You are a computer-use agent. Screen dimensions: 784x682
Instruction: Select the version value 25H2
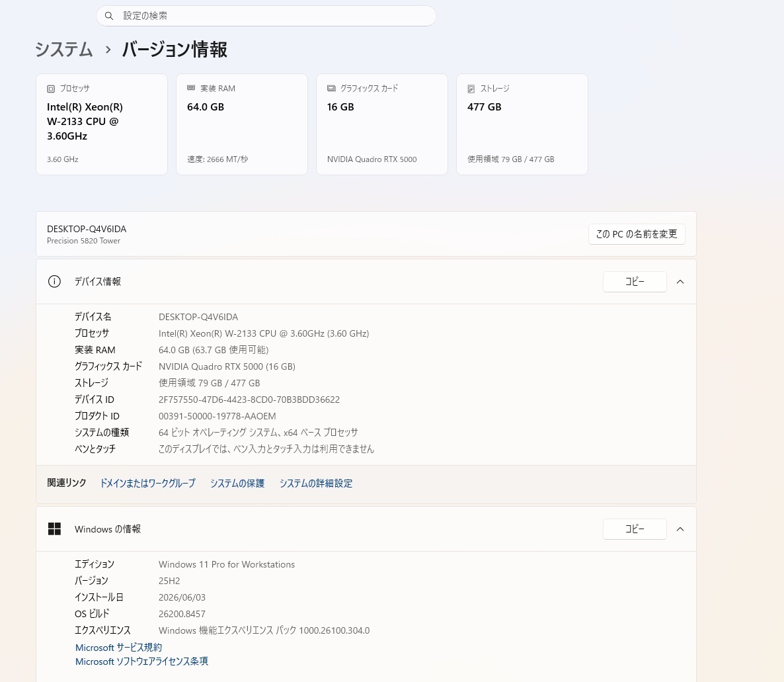point(169,581)
